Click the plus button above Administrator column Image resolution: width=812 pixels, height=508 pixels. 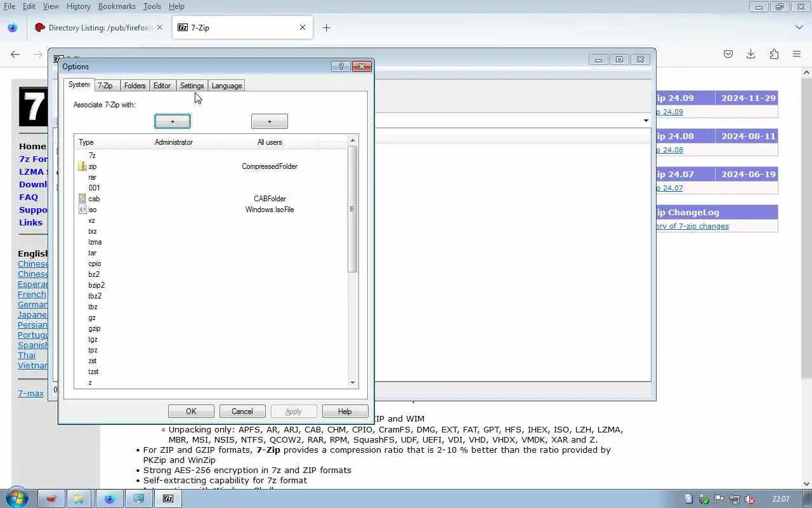click(x=173, y=121)
